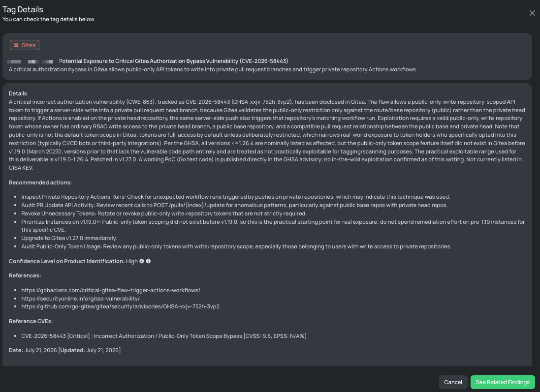This screenshot has width=540, height=392.
Task: Click the Details heading
Action: (x=18, y=93)
